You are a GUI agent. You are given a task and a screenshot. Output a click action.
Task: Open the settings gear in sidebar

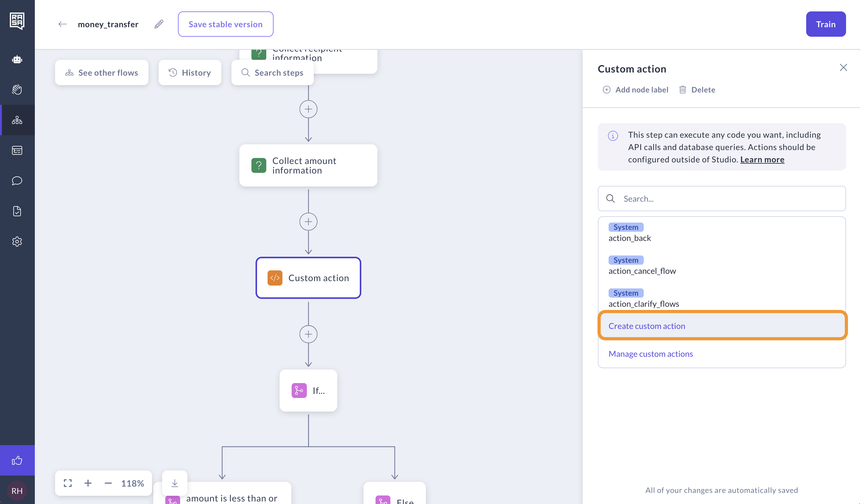pyautogui.click(x=17, y=241)
